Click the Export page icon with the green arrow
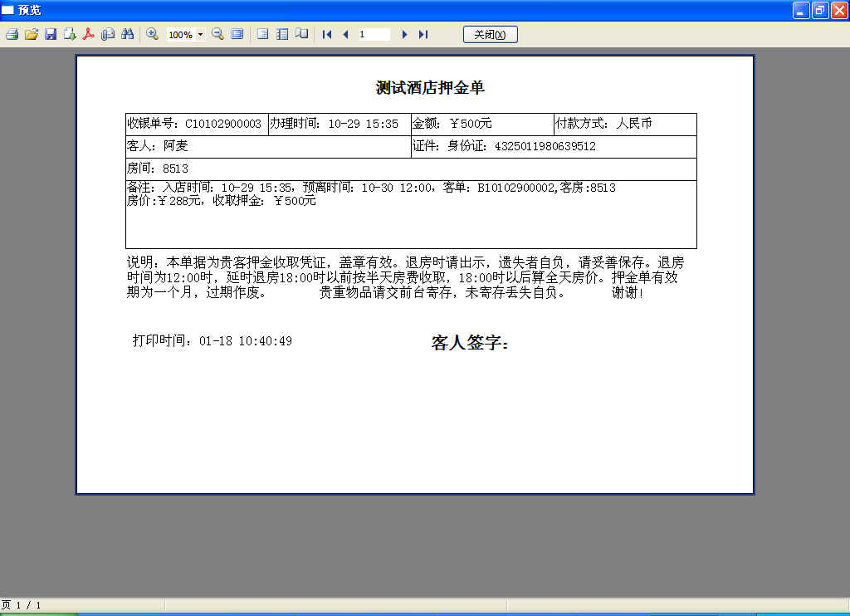The height and width of the screenshot is (616, 850). (x=70, y=34)
